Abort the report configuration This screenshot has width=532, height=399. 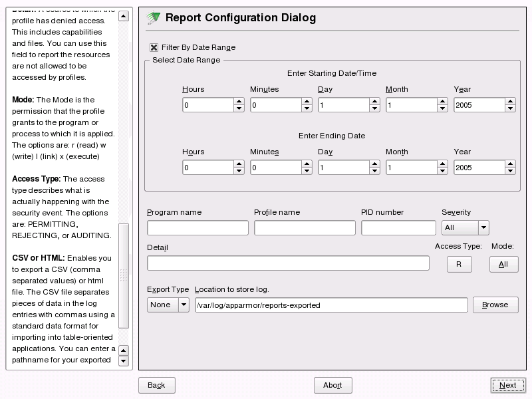coord(332,385)
